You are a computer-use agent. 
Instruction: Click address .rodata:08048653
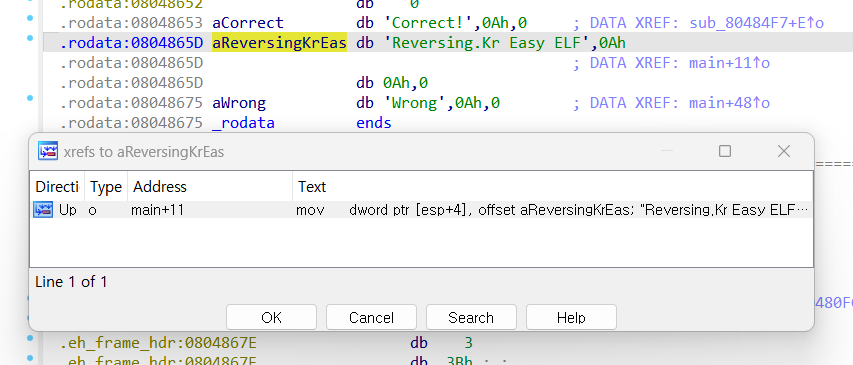tap(131, 23)
